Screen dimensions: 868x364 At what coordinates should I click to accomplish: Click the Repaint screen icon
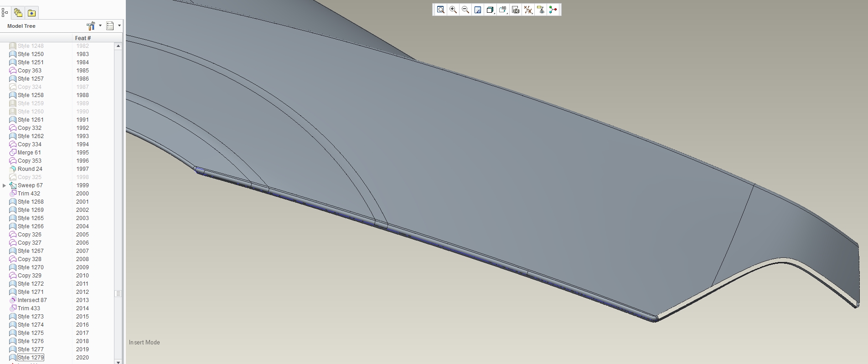pyautogui.click(x=478, y=10)
